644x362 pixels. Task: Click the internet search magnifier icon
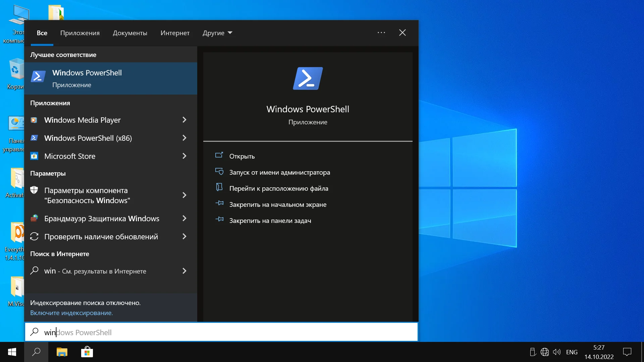(35, 270)
